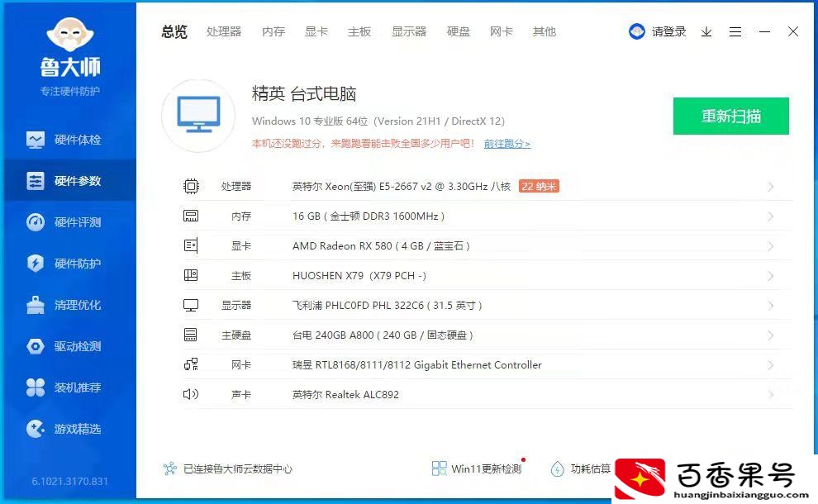Click the 请登录 login text
Screen dimensions: 818x504
tap(668, 32)
